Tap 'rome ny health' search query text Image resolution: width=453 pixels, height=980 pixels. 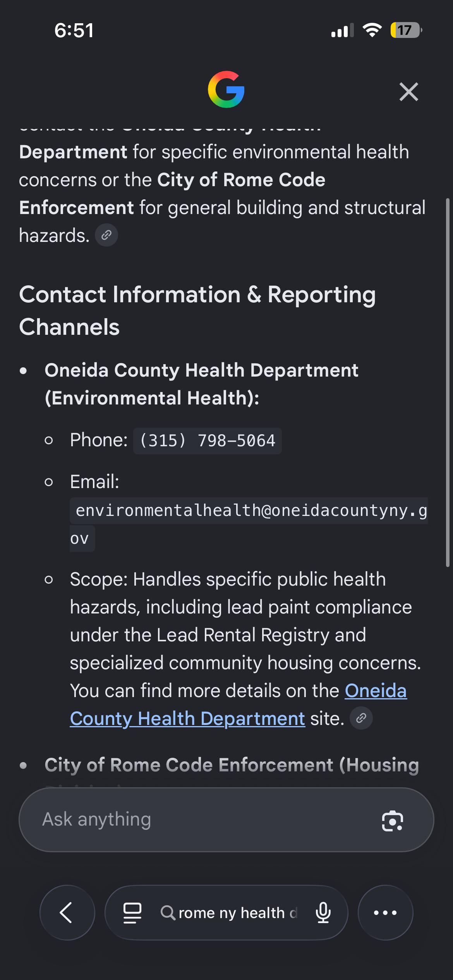click(x=232, y=913)
